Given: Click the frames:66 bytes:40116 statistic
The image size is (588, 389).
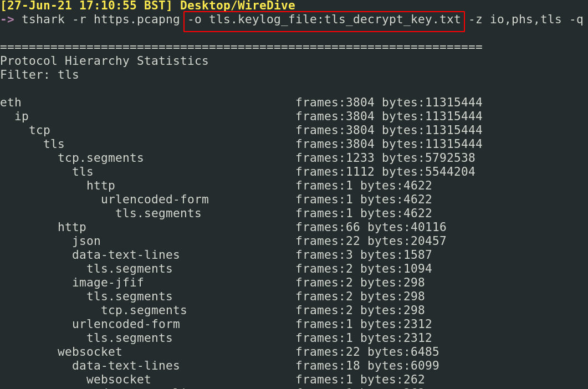Looking at the screenshot, I should pyautogui.click(x=371, y=227).
